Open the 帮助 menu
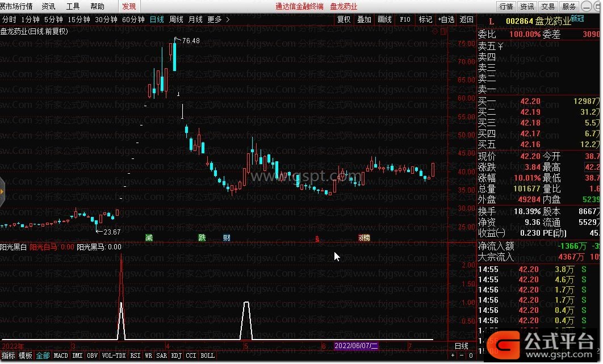 coord(97,6)
